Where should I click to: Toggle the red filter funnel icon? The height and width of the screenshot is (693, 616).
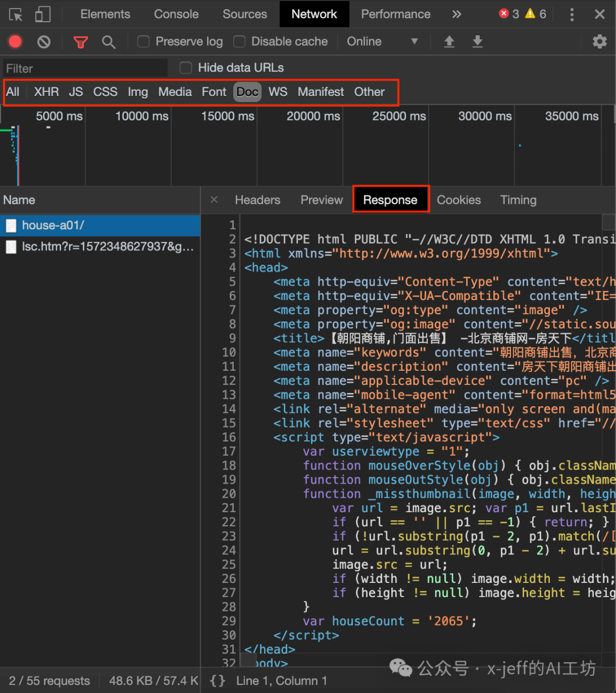81,42
